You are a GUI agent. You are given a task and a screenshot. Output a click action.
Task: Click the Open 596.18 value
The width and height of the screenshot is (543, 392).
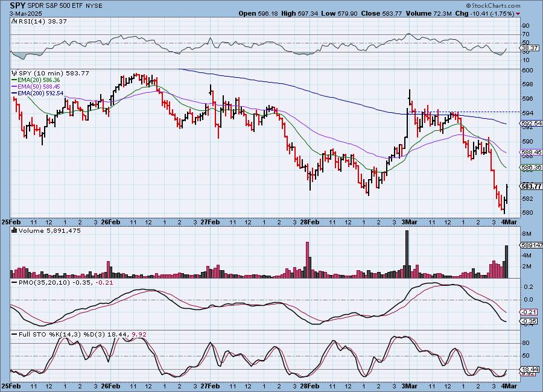tap(258, 13)
